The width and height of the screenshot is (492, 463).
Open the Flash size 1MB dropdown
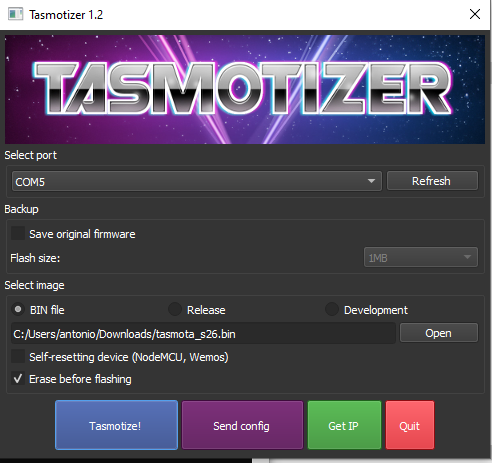[x=421, y=257]
